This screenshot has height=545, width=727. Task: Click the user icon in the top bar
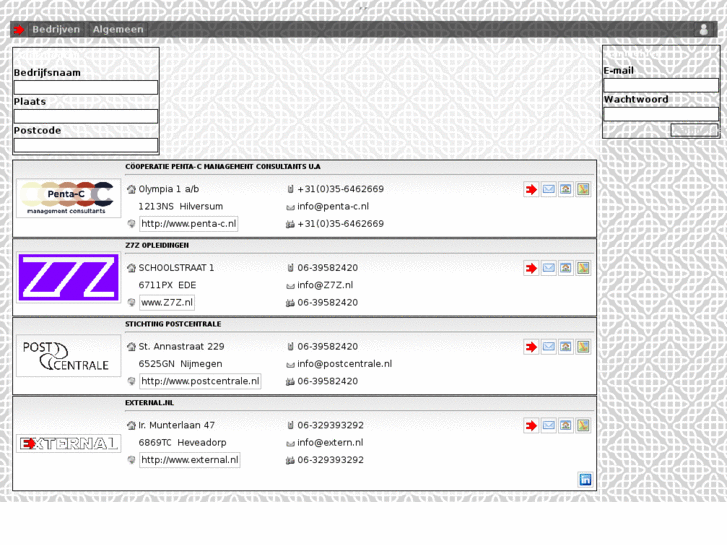704,30
